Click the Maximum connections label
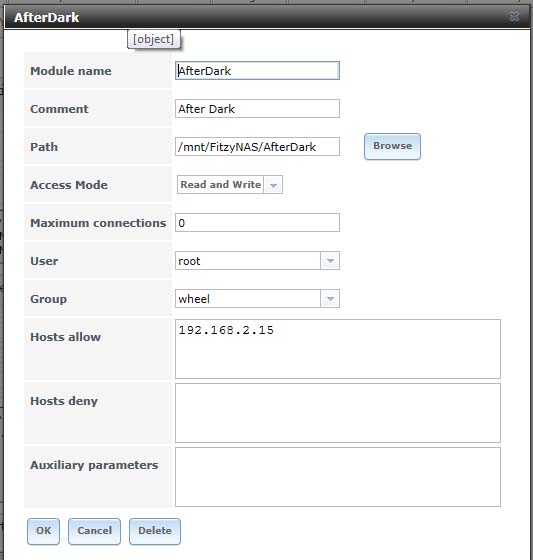 click(98, 223)
